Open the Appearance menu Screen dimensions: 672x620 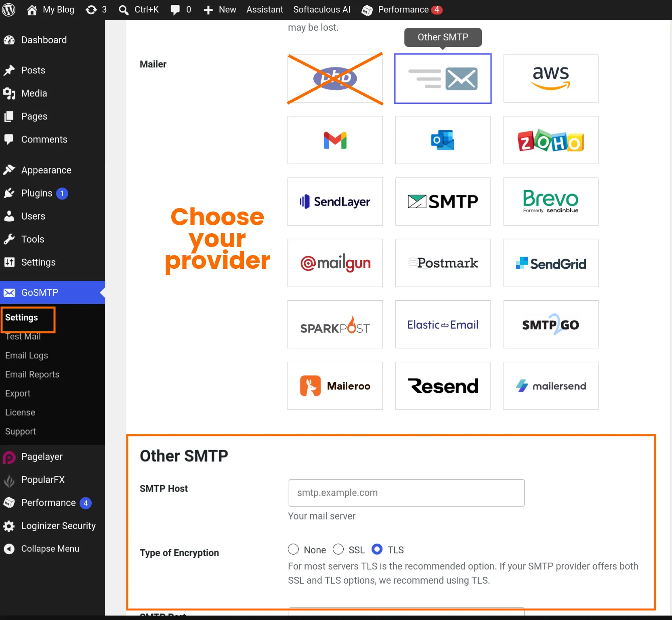click(52, 170)
